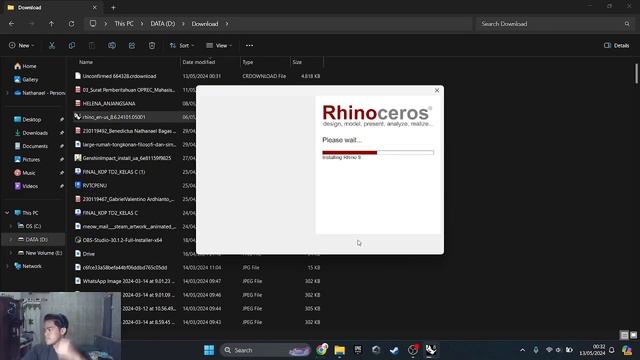Image resolution: width=640 pixels, height=360 pixels.
Task: Open the Windows Start menu
Action: click(x=209, y=350)
